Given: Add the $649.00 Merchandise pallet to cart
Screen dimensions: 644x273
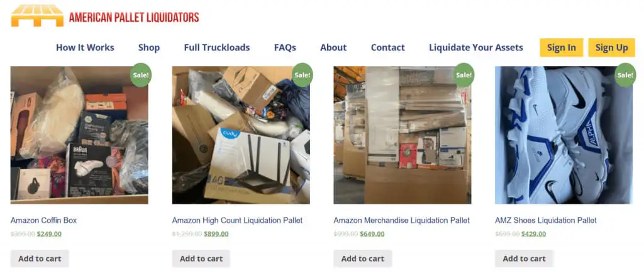Looking at the screenshot, I should pyautogui.click(x=363, y=259).
